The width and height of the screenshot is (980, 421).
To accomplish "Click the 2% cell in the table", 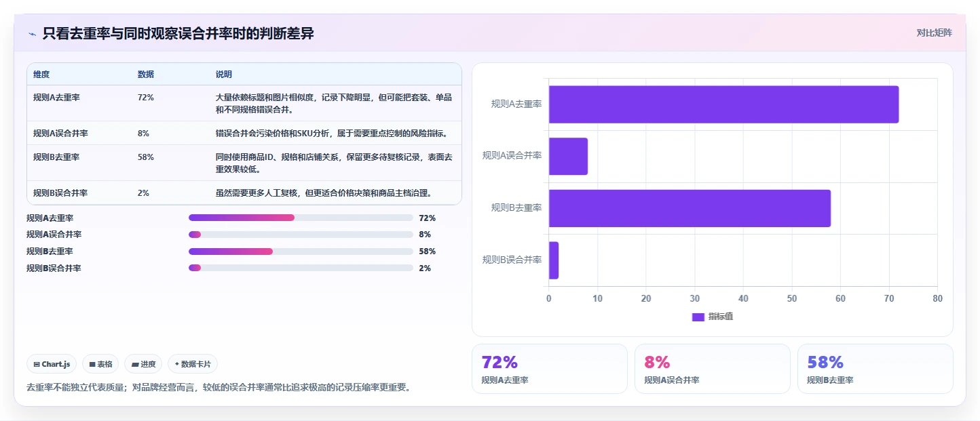I will [x=143, y=193].
